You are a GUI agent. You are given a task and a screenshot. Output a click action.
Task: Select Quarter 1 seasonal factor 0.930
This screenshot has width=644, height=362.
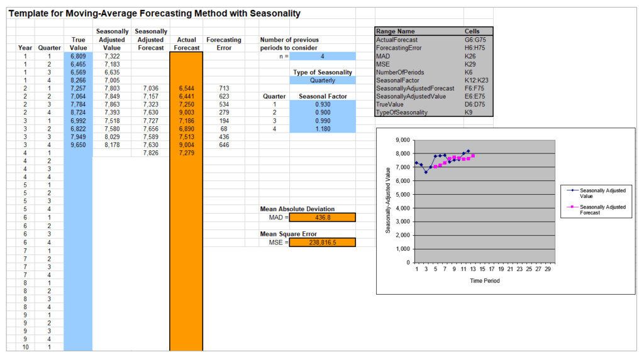(x=322, y=104)
